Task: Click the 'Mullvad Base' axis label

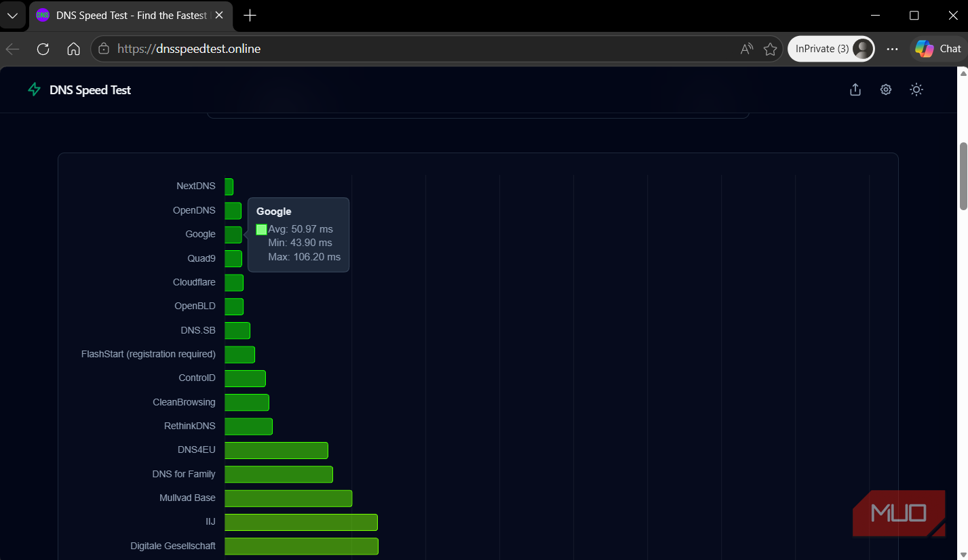Action: (188, 498)
